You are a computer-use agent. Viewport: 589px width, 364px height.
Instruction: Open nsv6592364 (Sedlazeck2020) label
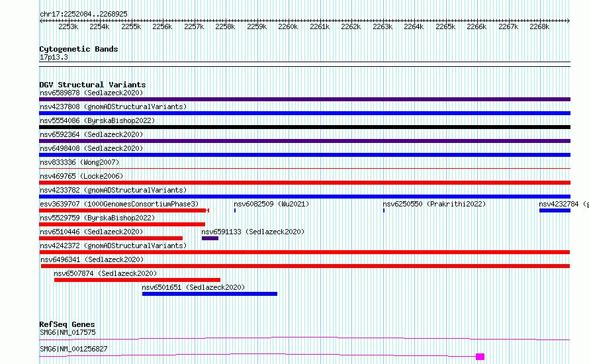pos(91,134)
